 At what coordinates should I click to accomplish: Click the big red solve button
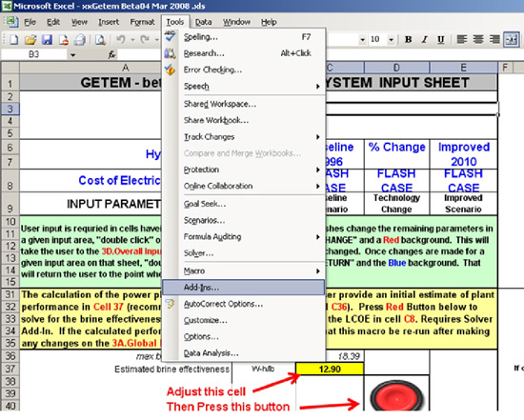click(396, 395)
